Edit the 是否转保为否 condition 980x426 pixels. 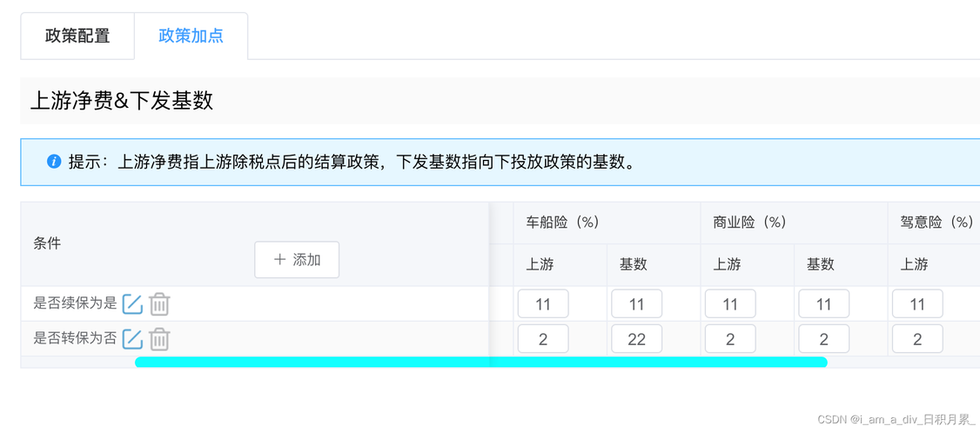(132, 339)
